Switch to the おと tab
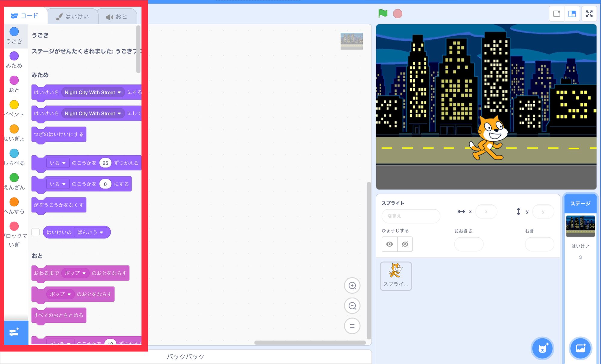 tap(117, 17)
